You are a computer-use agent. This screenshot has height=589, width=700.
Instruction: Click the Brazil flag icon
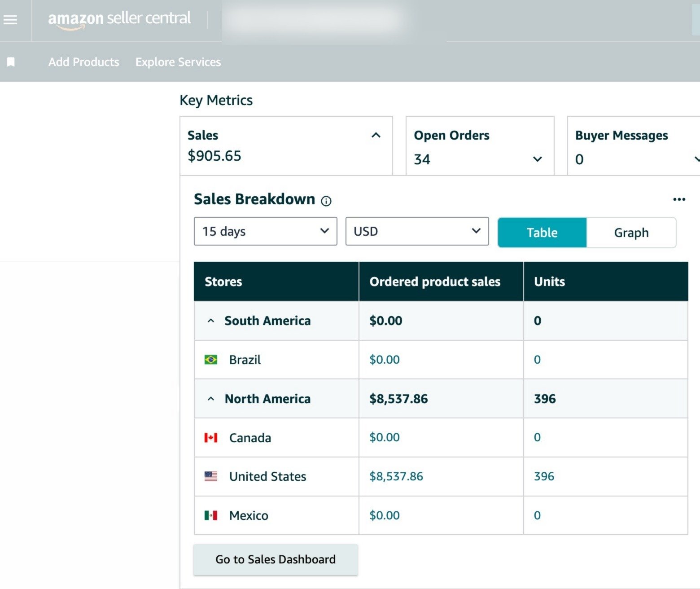tap(211, 360)
